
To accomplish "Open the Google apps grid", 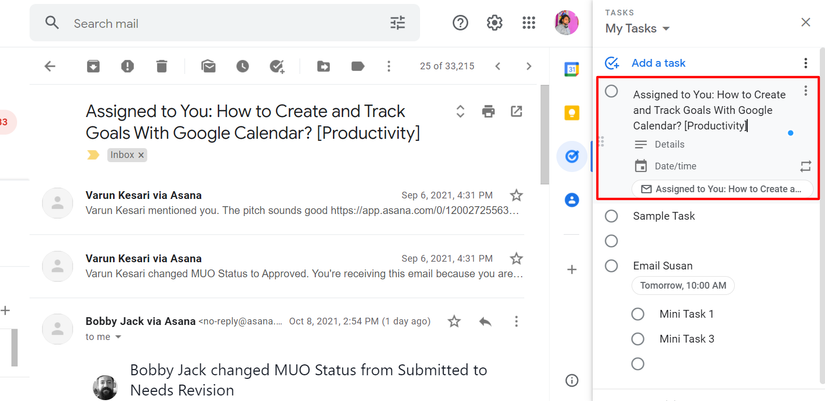I will pos(528,23).
